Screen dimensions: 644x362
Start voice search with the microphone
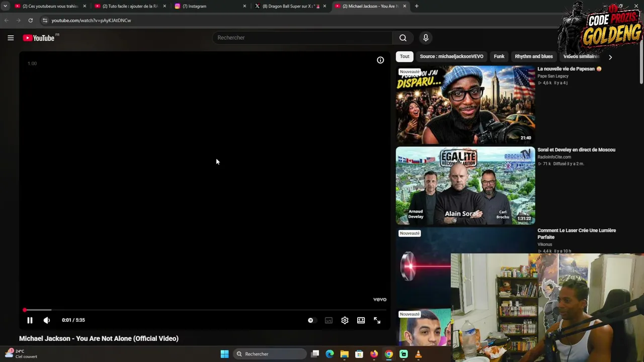coord(426,38)
